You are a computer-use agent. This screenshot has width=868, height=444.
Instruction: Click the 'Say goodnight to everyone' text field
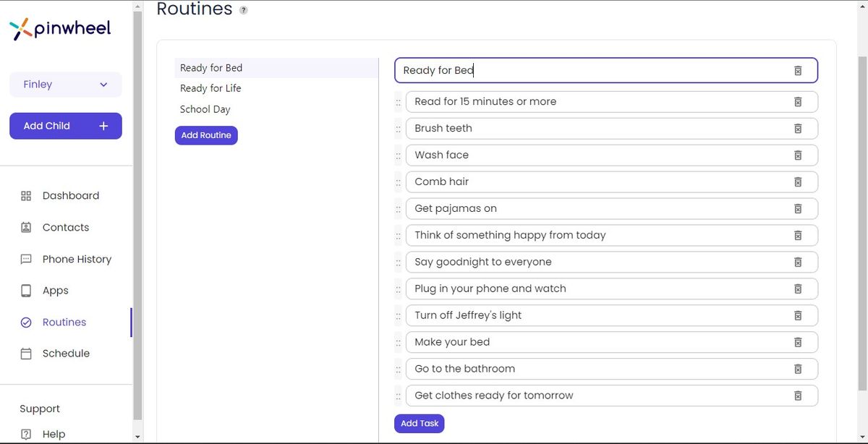coord(593,262)
